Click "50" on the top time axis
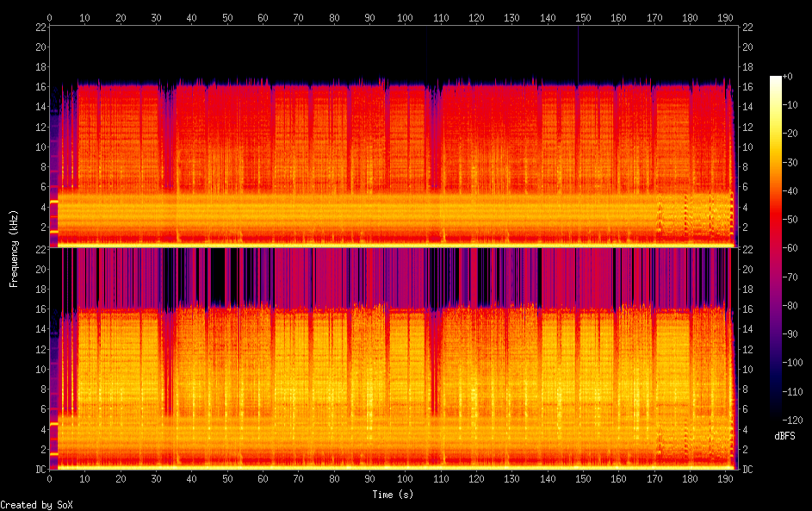This screenshot has height=511, width=812. tap(227, 17)
